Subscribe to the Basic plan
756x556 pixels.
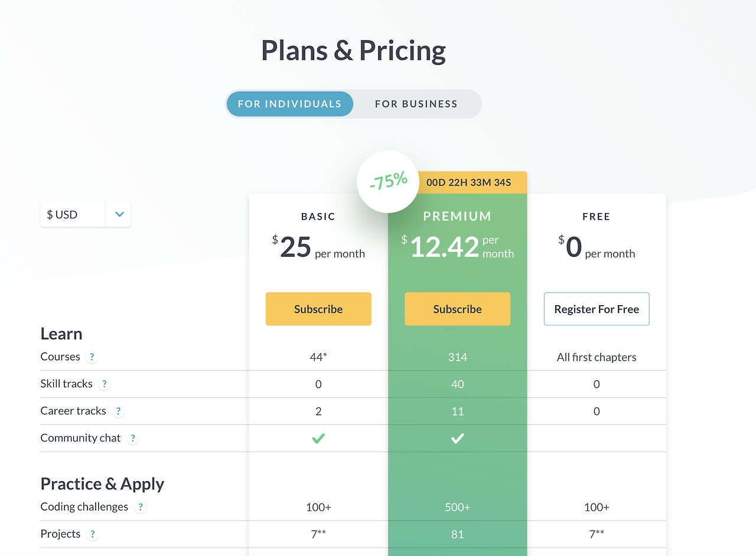pos(318,309)
